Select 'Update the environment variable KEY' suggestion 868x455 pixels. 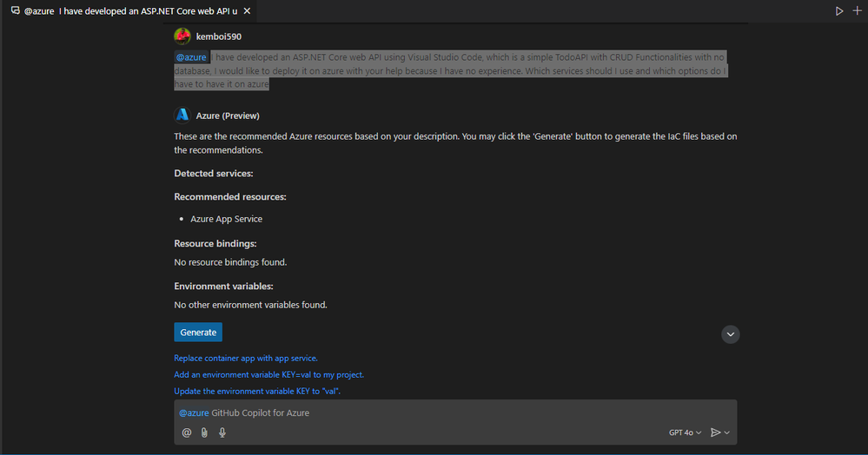(257, 391)
